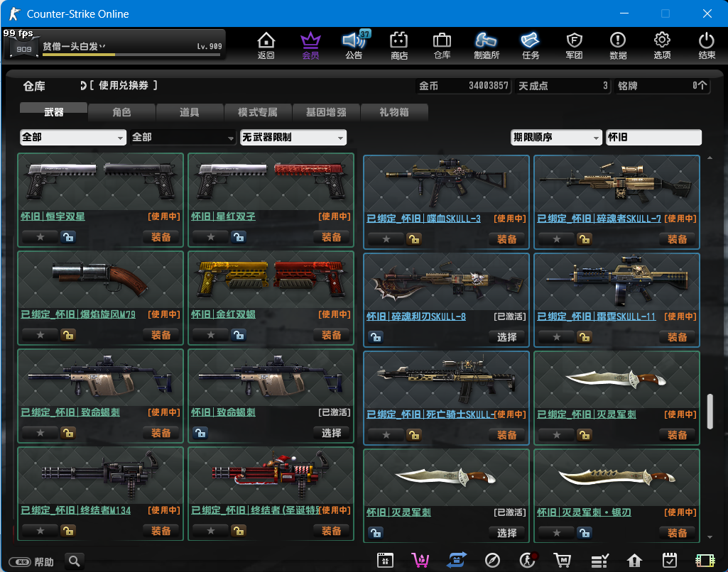Select the 已绑定_怀旧|死亡骑士SKULL weapon thumbnail
Screen dimensions: 728x572
[x=446, y=380]
